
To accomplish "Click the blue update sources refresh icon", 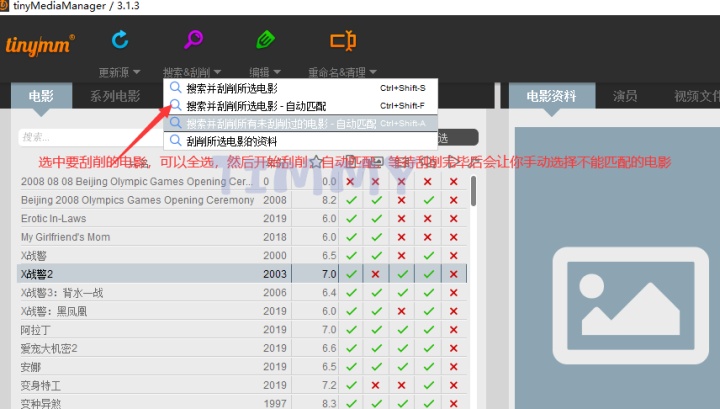I will 120,40.
